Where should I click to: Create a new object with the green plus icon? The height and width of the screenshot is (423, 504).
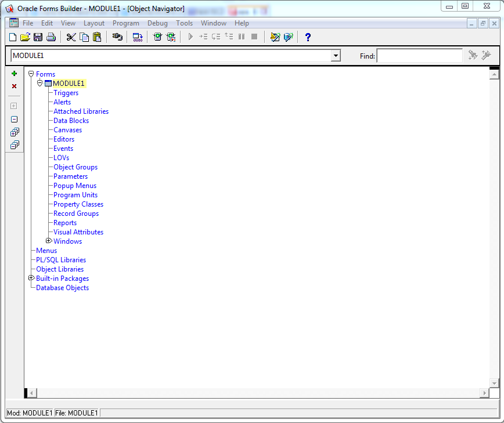(14, 74)
